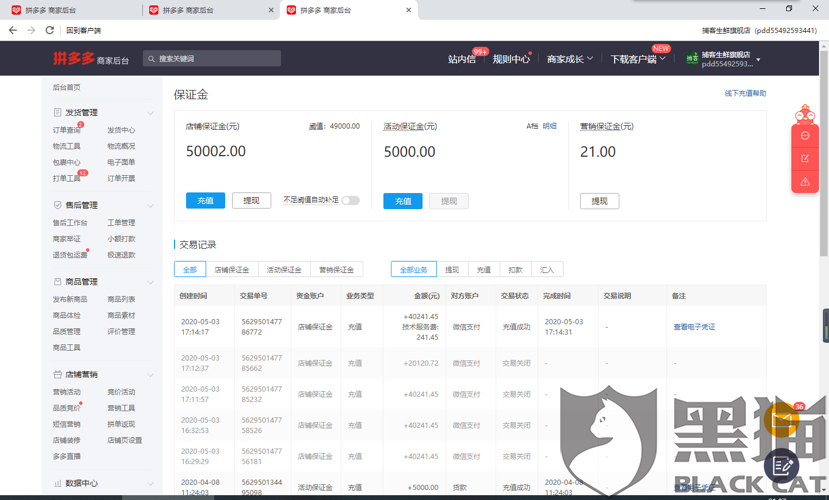The height and width of the screenshot is (500, 829).
Task: Open 多多直播 in the sidebar
Action: pos(67,456)
